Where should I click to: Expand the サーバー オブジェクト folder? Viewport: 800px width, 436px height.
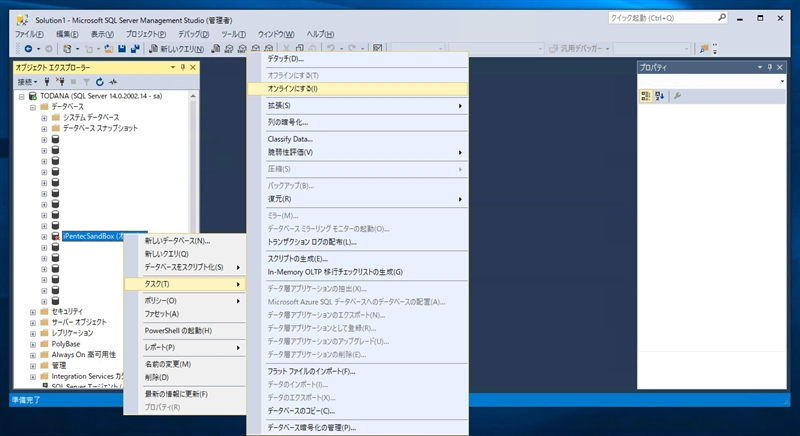33,322
